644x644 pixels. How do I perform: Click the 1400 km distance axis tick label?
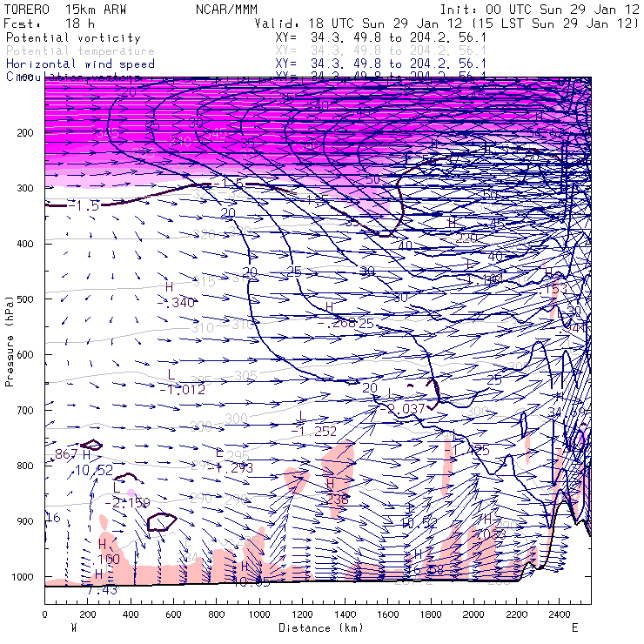coord(345,614)
